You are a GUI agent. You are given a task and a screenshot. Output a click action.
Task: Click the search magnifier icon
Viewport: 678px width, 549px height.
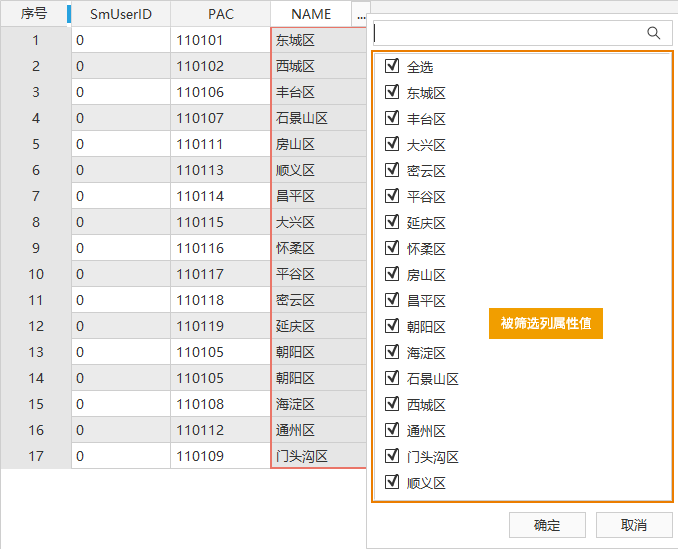point(654,33)
